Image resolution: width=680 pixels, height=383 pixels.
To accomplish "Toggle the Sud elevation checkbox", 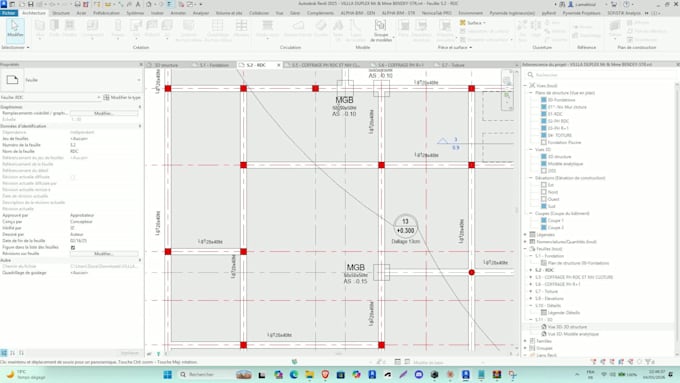I will click(543, 206).
